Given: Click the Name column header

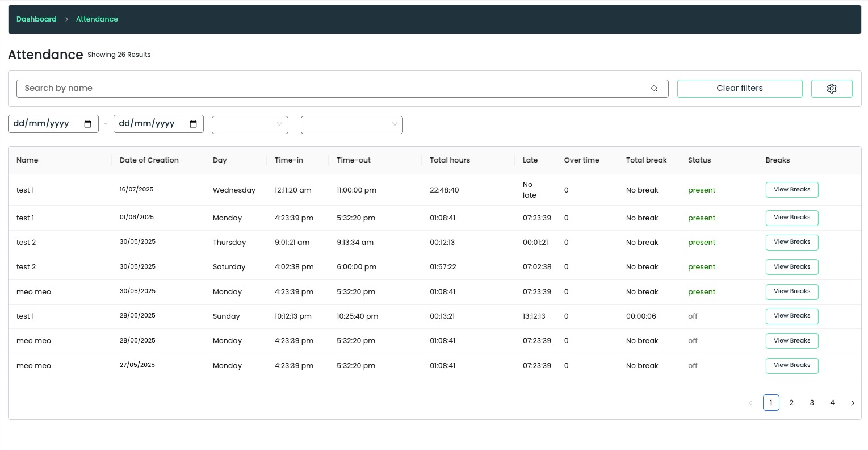Looking at the screenshot, I should pos(27,160).
